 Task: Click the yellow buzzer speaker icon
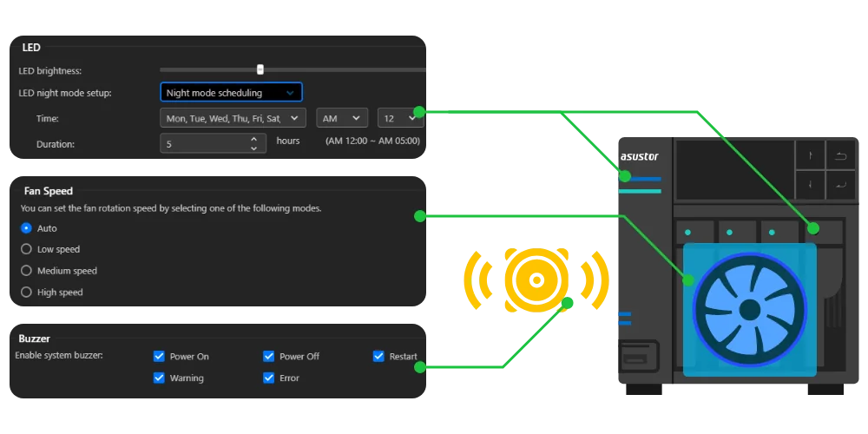pyautogui.click(x=536, y=280)
